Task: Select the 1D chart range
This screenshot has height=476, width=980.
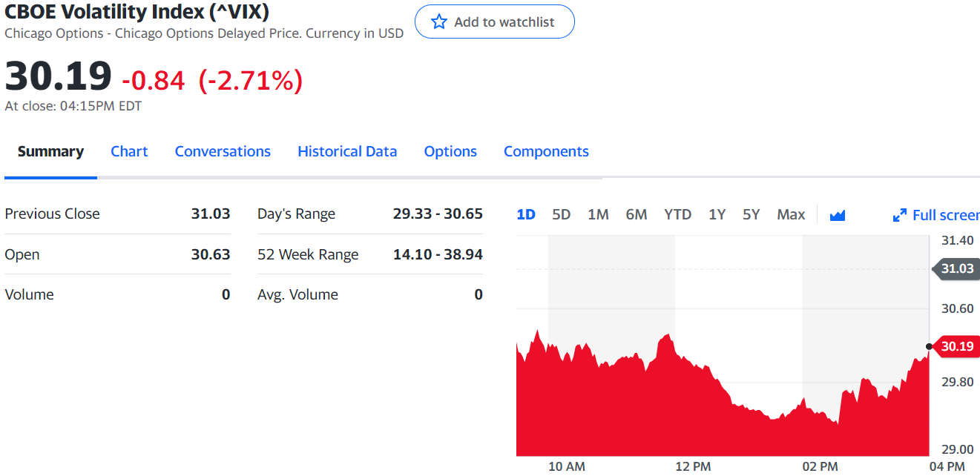Action: (526, 214)
